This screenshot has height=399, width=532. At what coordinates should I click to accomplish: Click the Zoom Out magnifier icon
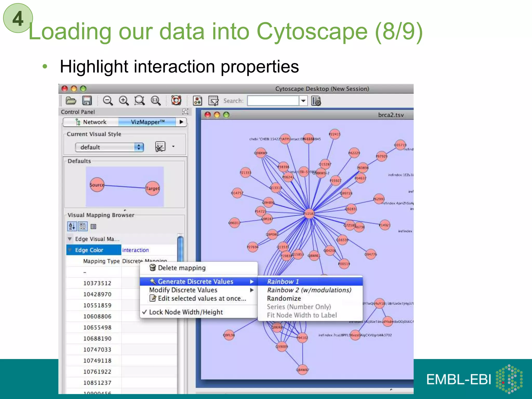108,101
